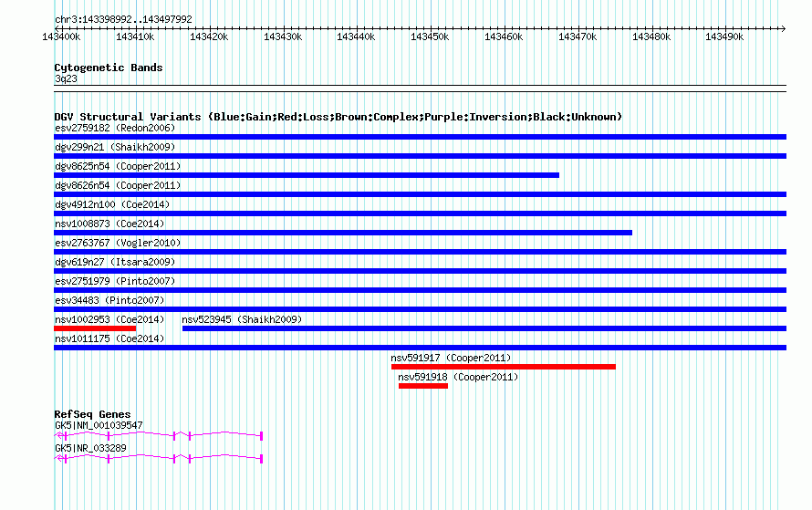
Task: Click the 143450k ruler tick label
Action: click(430, 36)
